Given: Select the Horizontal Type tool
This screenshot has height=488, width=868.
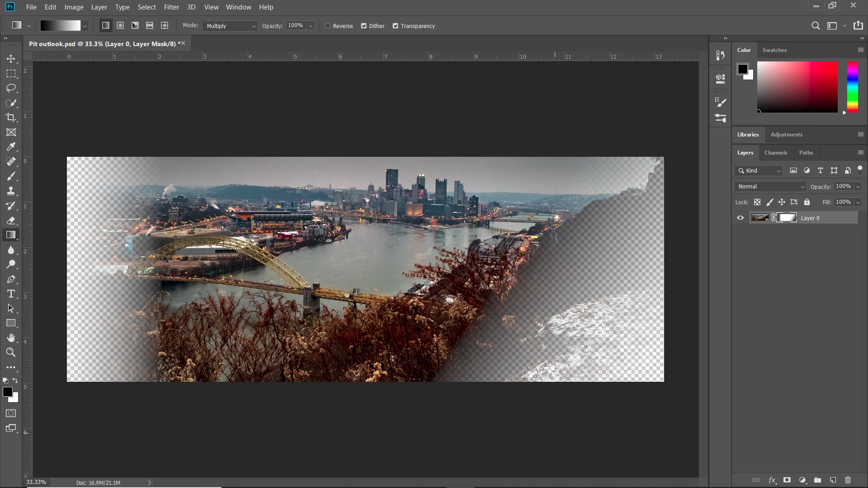Looking at the screenshot, I should tap(11, 294).
